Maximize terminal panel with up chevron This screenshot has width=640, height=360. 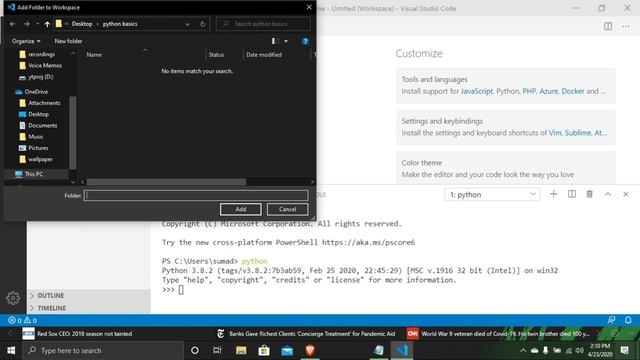(607, 194)
